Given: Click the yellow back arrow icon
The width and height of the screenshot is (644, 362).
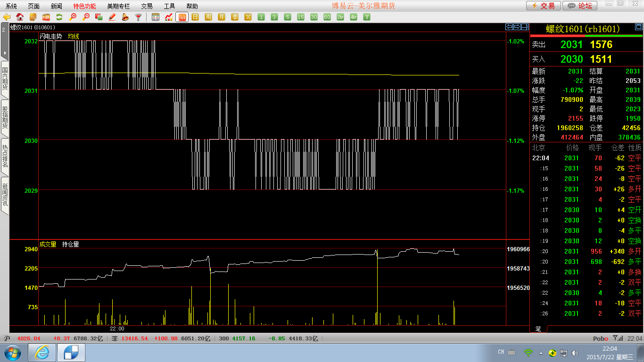Looking at the screenshot, I should pos(7,17).
